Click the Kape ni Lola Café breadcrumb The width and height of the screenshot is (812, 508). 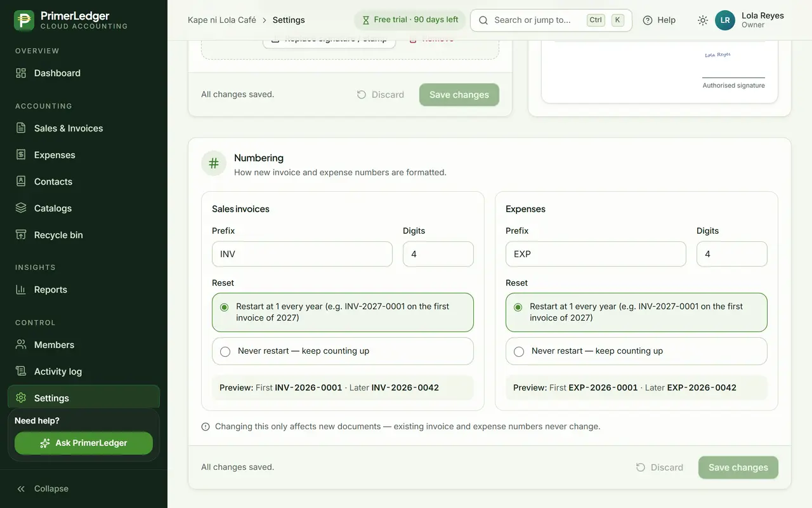pos(222,20)
